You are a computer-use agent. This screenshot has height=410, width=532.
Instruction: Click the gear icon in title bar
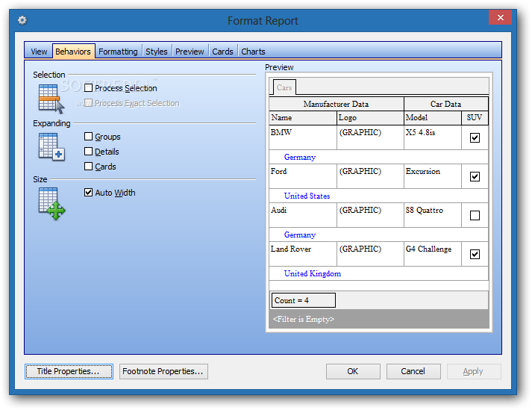pos(22,20)
